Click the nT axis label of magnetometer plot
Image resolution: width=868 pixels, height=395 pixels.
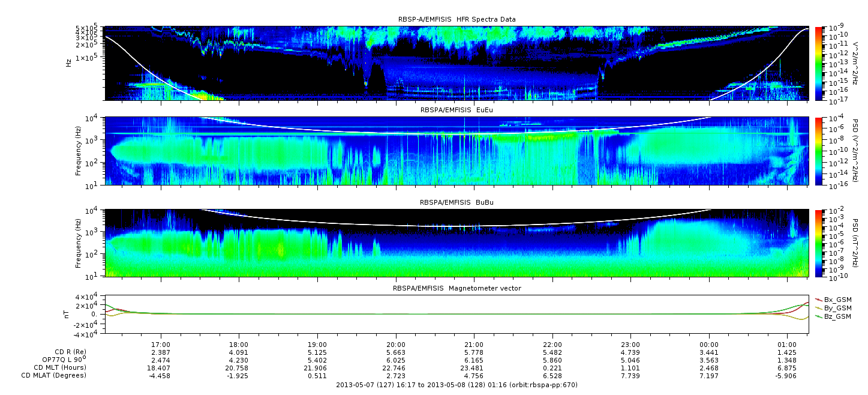tap(68, 314)
